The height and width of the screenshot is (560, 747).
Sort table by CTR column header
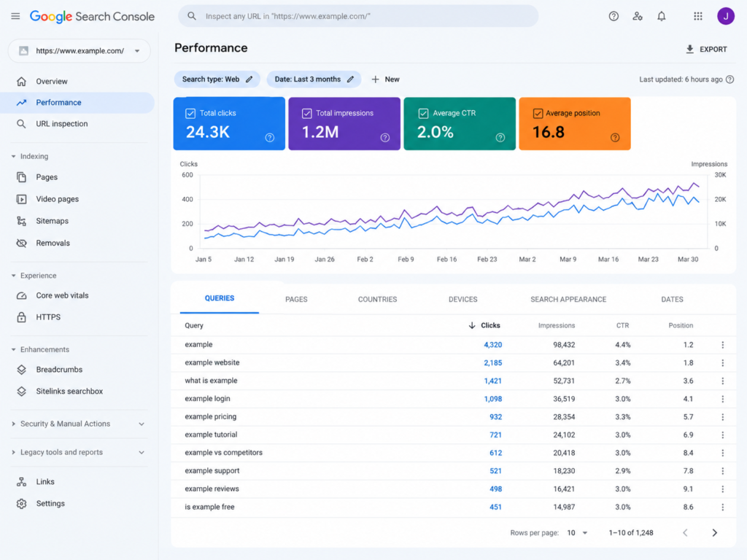[x=622, y=326]
